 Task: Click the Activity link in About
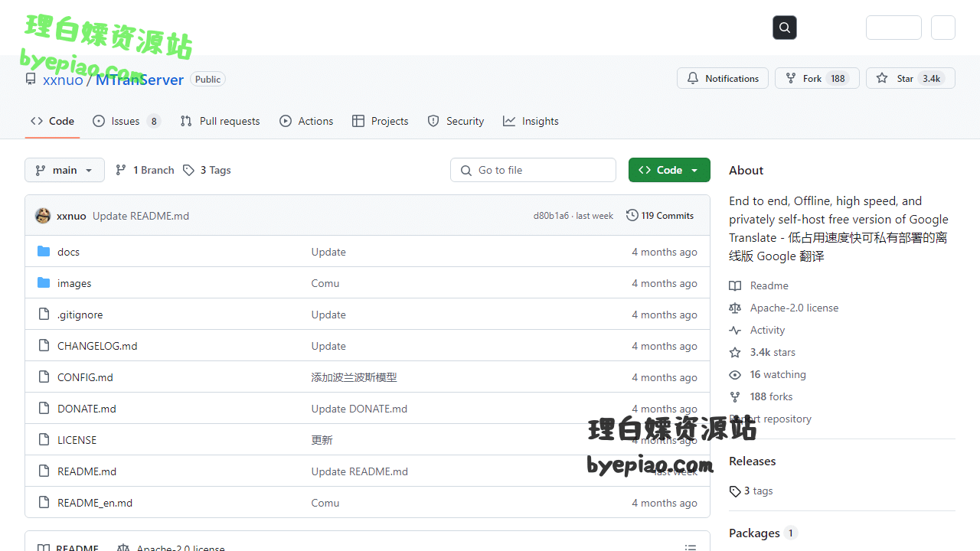[767, 330]
